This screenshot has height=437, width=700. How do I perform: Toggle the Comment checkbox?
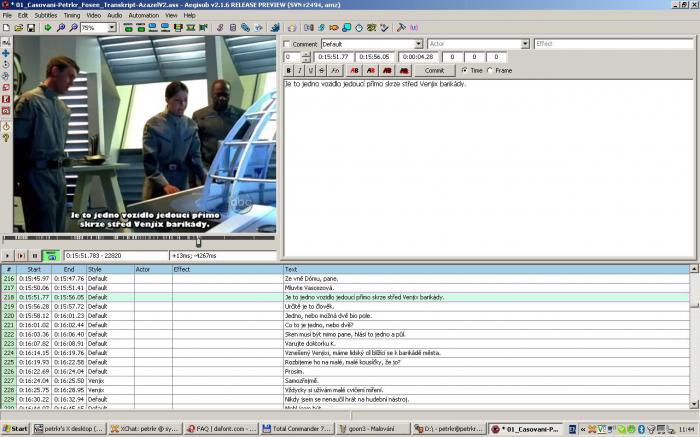287,44
